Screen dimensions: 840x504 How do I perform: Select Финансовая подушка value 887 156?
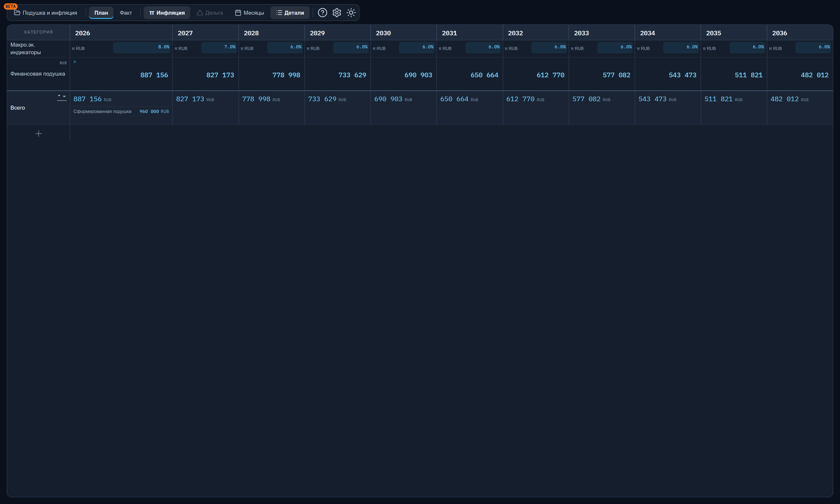pyautogui.click(x=154, y=75)
